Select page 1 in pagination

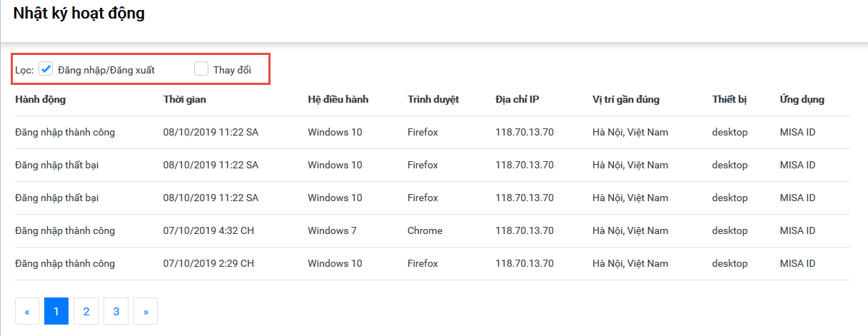point(56,311)
